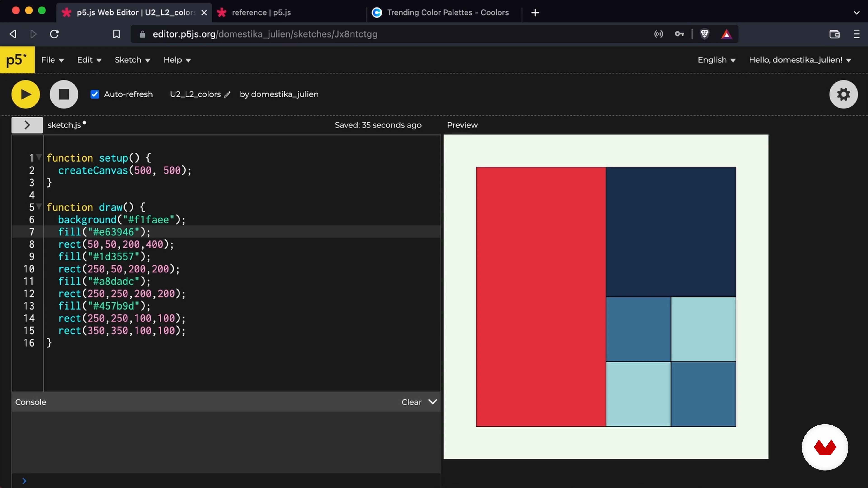Screen dimensions: 868x488
Task: Click code line rect(250,50,200,200);
Action: tap(119, 269)
